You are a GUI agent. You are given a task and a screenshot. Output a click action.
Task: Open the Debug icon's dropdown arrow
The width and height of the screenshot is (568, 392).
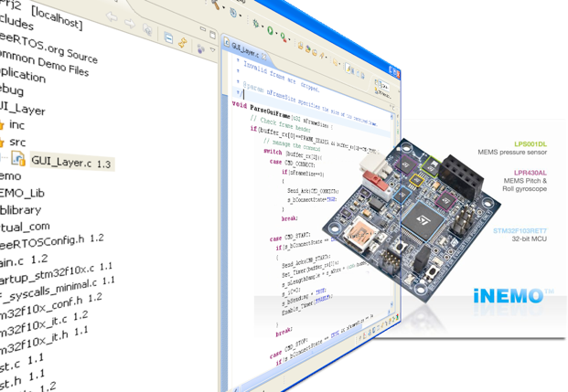tap(263, 27)
